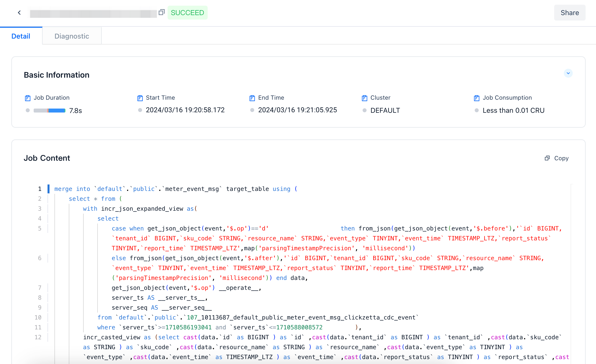596x364 pixels.
Task: Collapse the Basic Information section
Action: pyautogui.click(x=568, y=73)
